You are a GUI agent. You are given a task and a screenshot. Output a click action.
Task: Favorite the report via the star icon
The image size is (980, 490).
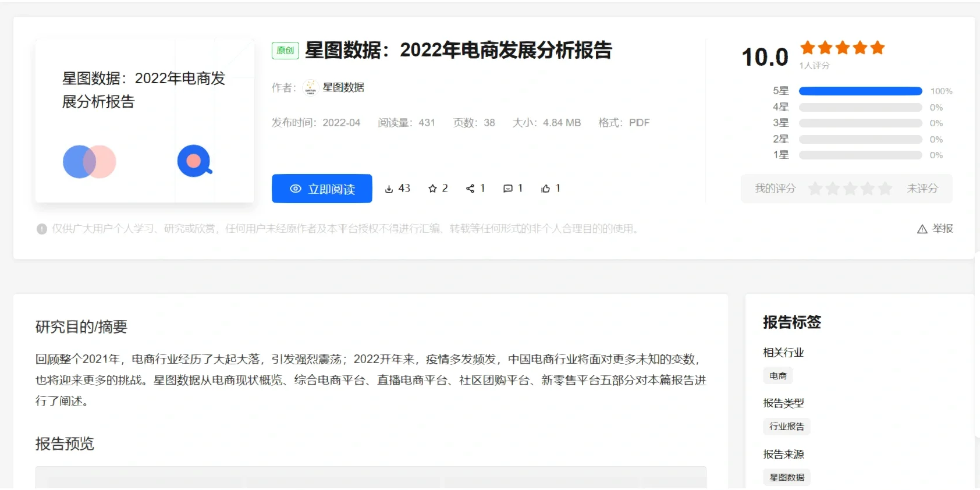click(432, 189)
